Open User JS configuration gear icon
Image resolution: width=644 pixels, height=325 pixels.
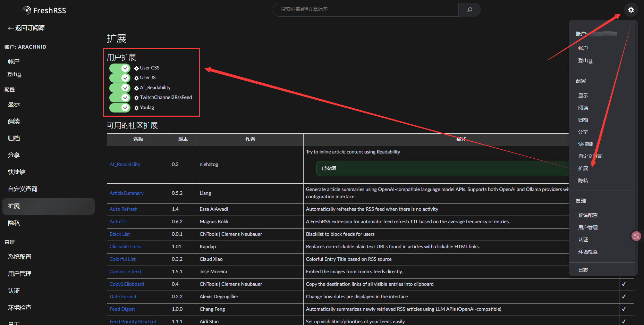click(x=136, y=78)
